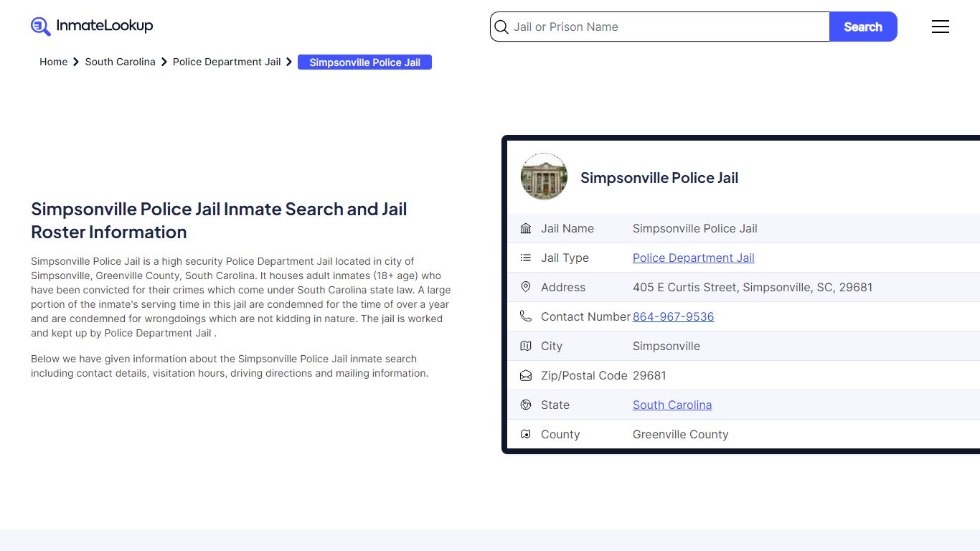Click the Jail Type label

[565, 258]
